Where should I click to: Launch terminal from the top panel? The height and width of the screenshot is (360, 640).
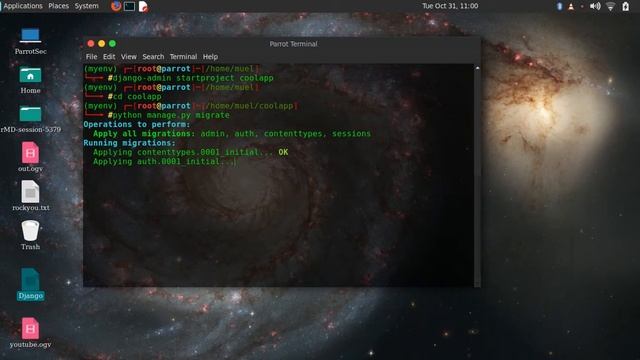click(x=129, y=6)
